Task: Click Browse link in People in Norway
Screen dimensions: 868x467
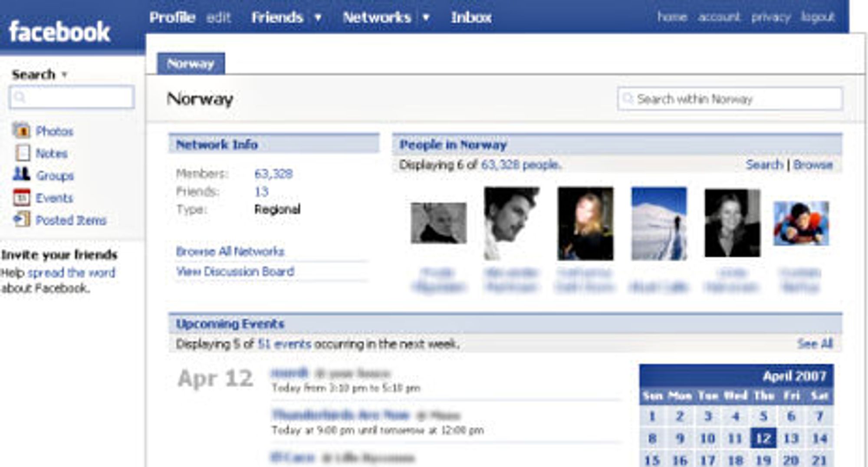Action: (813, 164)
